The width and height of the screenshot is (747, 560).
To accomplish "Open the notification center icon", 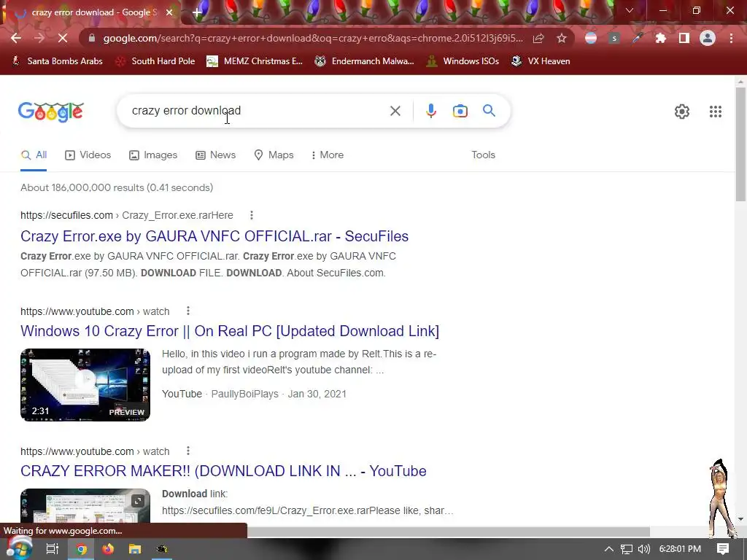I will (x=723, y=549).
